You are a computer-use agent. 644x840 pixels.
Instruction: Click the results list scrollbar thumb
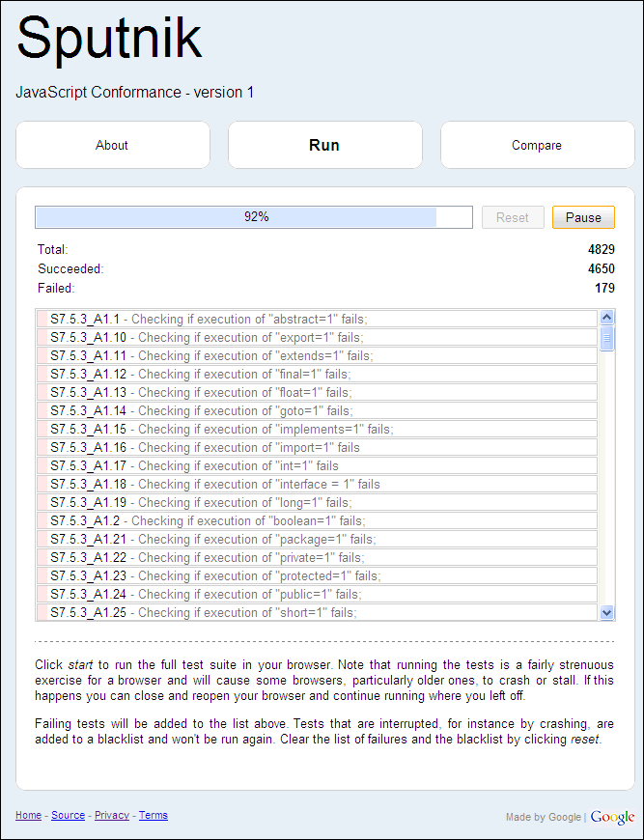pos(606,338)
